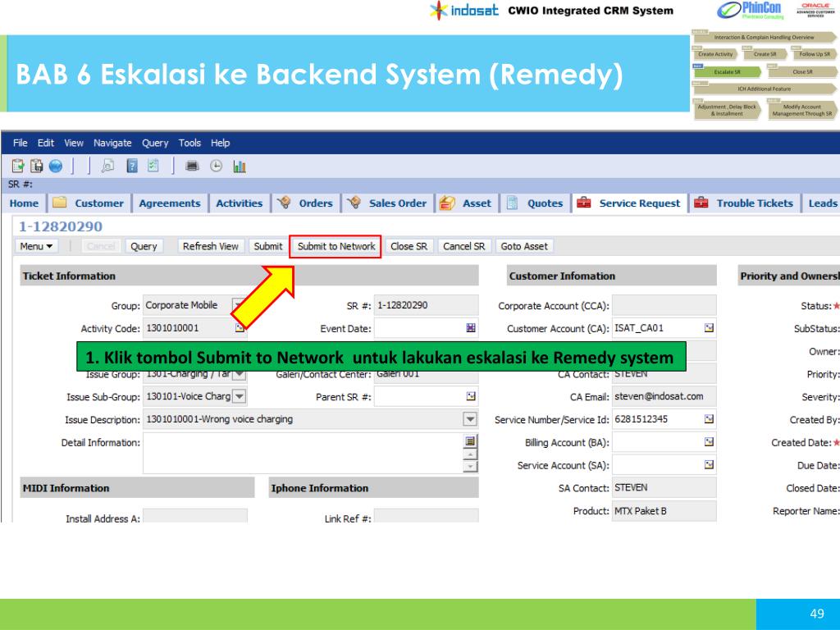The height and width of the screenshot is (630, 840).
Task: Open the Detail Information text editor icon
Action: point(470,441)
